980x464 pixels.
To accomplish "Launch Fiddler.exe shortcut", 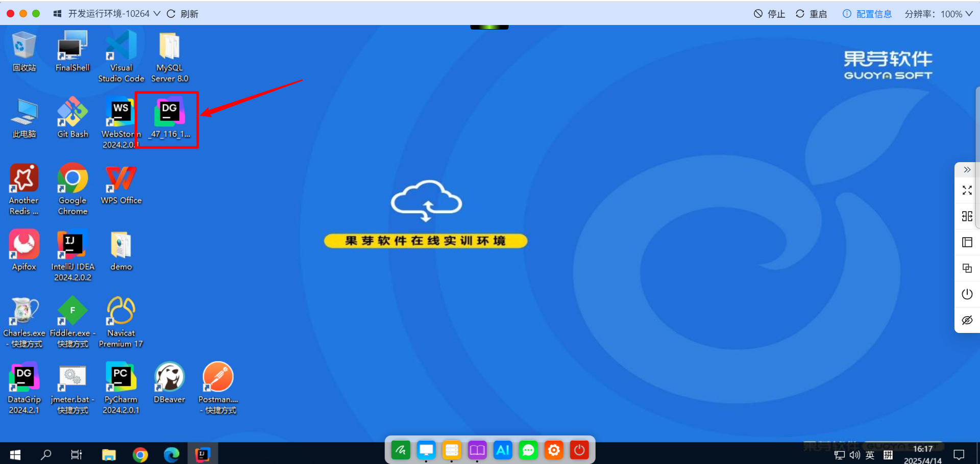I will click(x=72, y=322).
